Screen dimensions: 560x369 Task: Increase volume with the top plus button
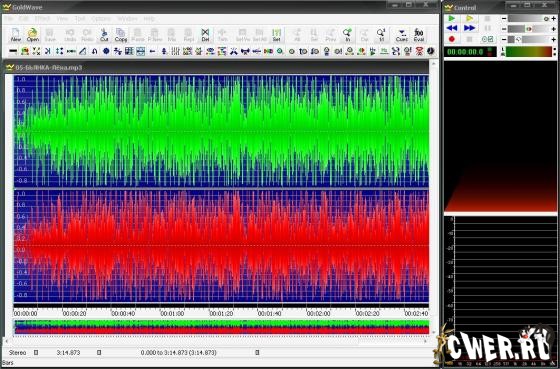click(x=554, y=18)
